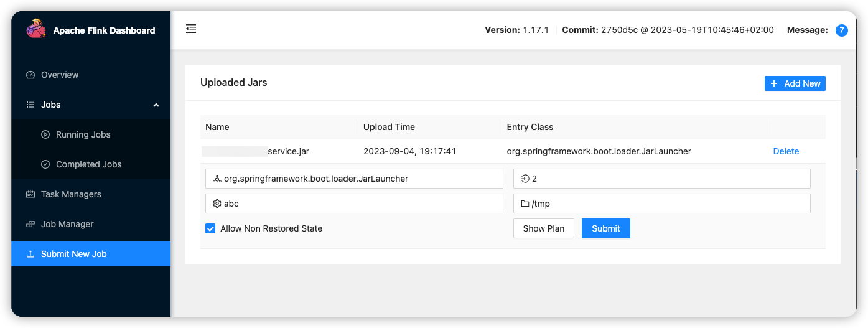Collapse the Jobs submenu chevron
Screen dimensions: 868x328
(x=156, y=105)
